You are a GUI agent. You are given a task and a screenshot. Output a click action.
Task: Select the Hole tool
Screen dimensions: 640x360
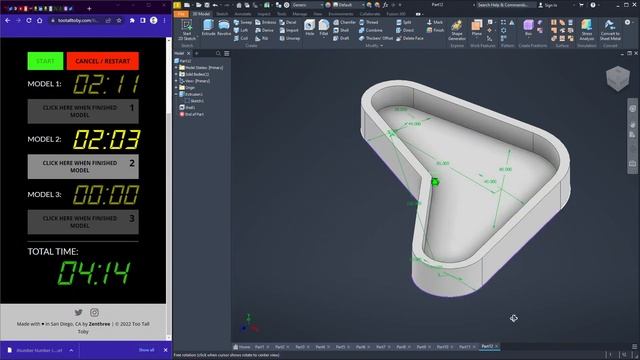[x=309, y=28]
